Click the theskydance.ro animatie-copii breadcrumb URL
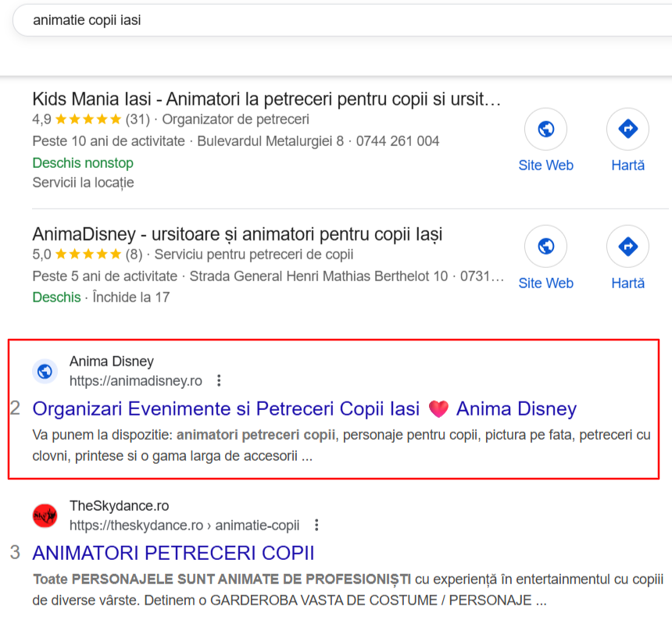672x631 pixels. [x=184, y=526]
